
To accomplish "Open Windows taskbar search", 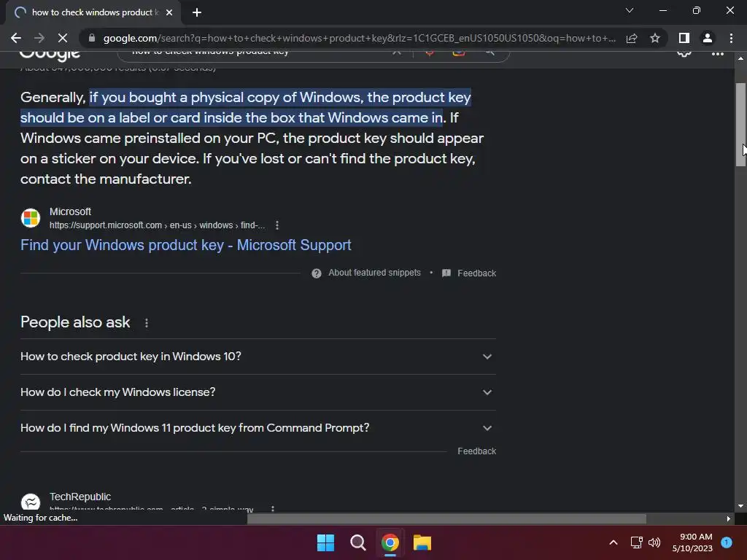I will [357, 542].
